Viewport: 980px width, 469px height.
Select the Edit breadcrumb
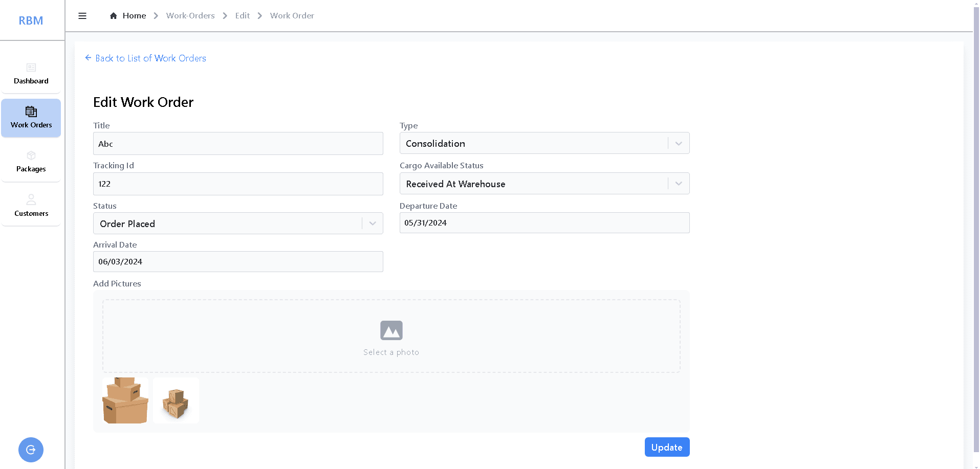243,16
